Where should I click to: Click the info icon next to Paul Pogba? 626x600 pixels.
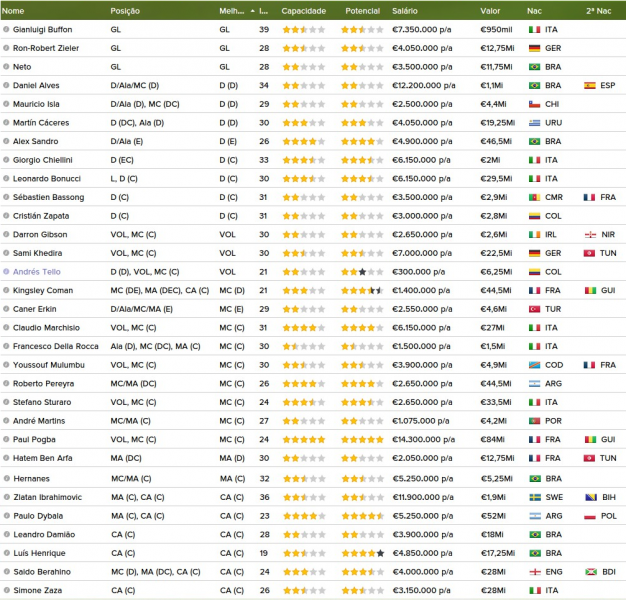click(7, 439)
